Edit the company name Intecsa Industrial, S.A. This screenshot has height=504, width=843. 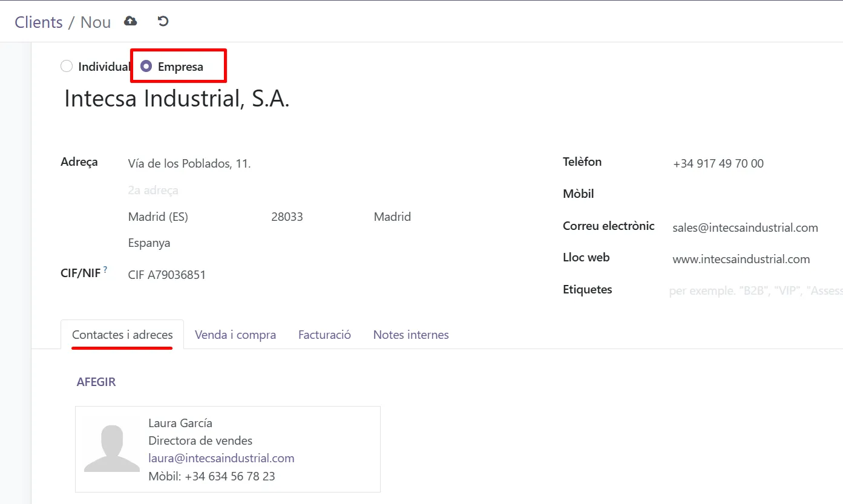point(177,99)
